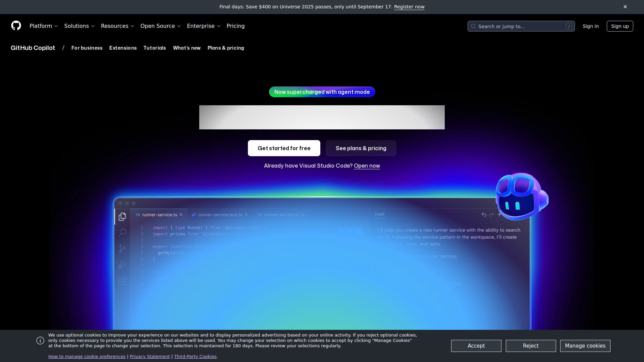Reject optional cookies

[531, 346]
